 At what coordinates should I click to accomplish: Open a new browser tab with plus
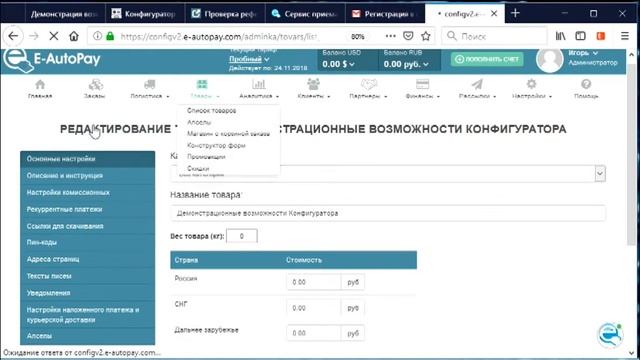pos(515,13)
